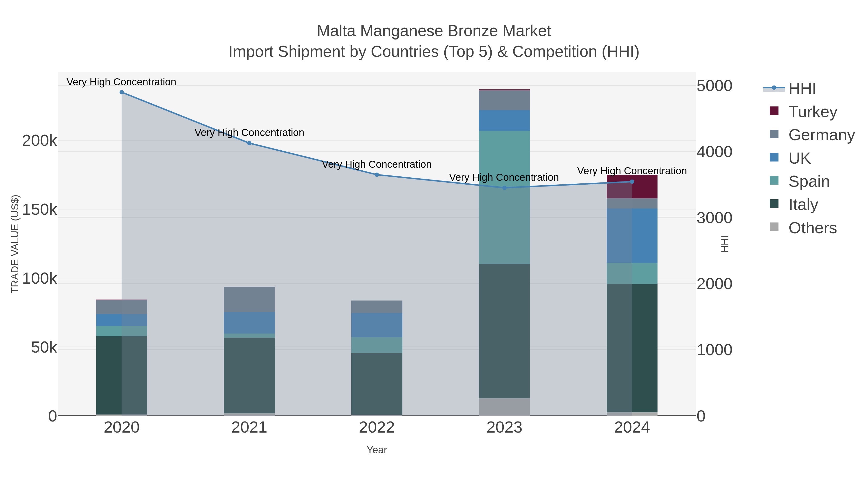Click the Spain segment of 2022 bar

377,345
